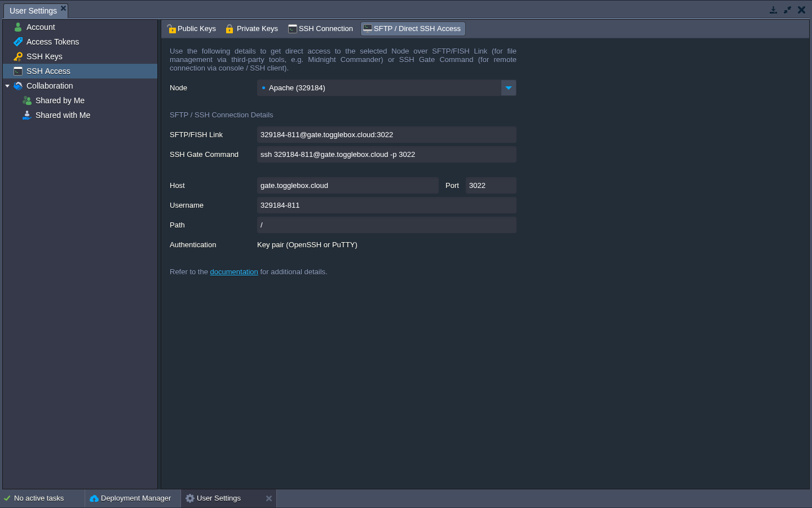This screenshot has width=812, height=508.
Task: Open the Node dropdown arrow
Action: tap(509, 88)
